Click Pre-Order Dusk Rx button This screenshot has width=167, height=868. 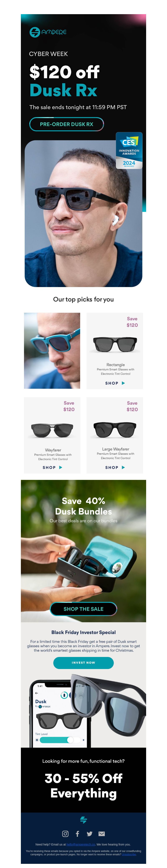tap(66, 124)
